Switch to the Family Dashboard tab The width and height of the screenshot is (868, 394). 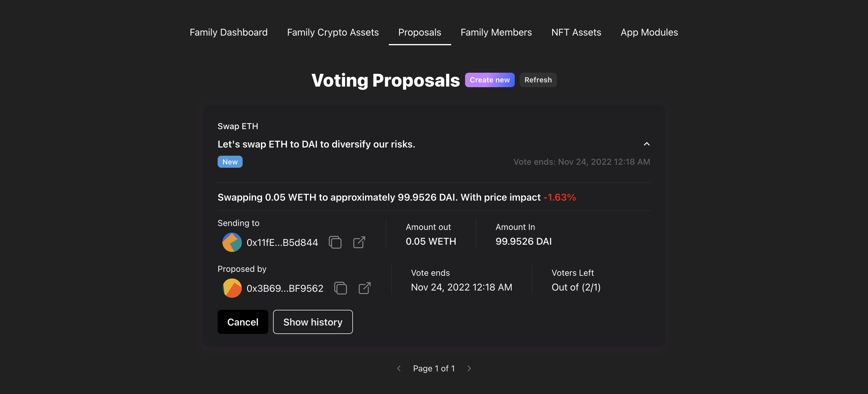[x=228, y=32]
